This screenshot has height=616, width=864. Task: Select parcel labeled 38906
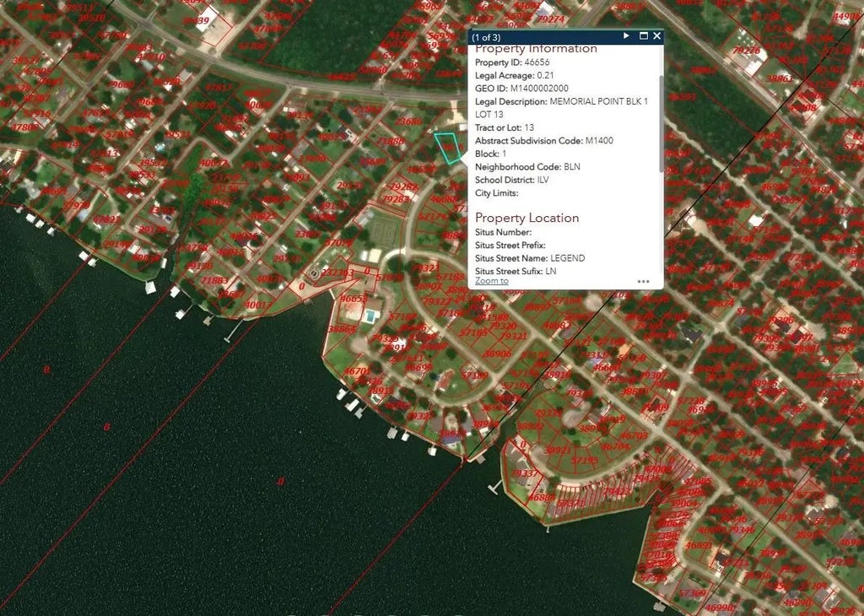pos(497,354)
